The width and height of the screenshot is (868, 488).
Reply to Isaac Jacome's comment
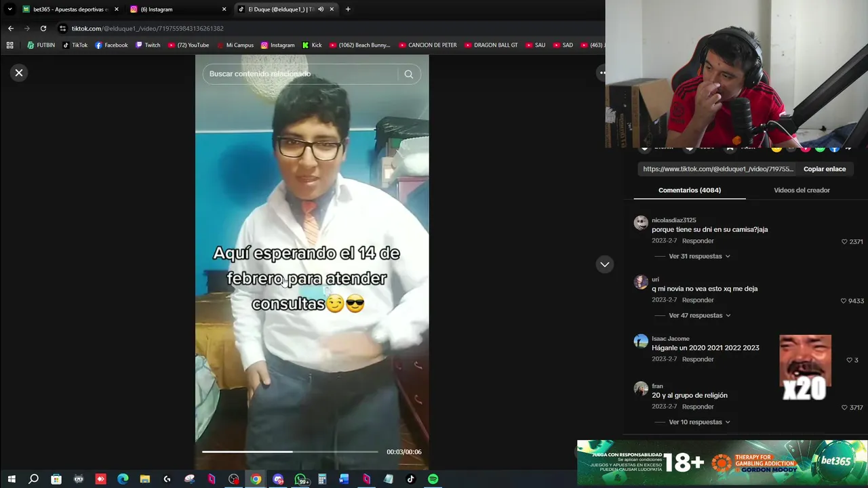tap(698, 359)
